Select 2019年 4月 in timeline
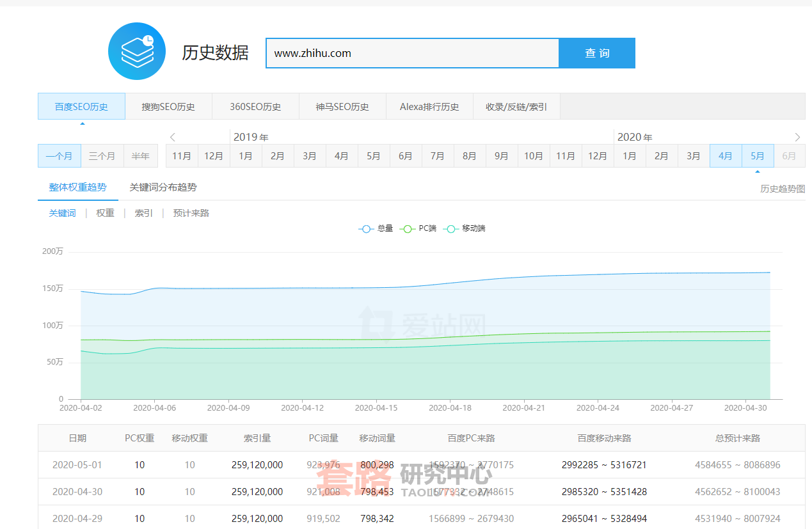The height and width of the screenshot is (529, 812). [x=342, y=155]
